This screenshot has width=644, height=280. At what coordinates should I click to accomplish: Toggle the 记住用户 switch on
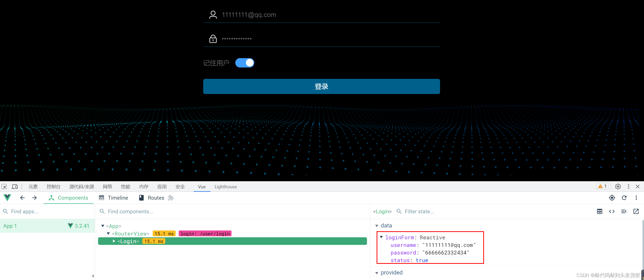[x=246, y=62]
